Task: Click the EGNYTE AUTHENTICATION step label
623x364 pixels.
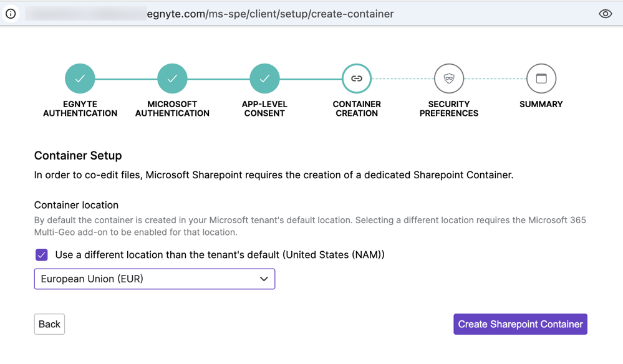Action: point(80,108)
